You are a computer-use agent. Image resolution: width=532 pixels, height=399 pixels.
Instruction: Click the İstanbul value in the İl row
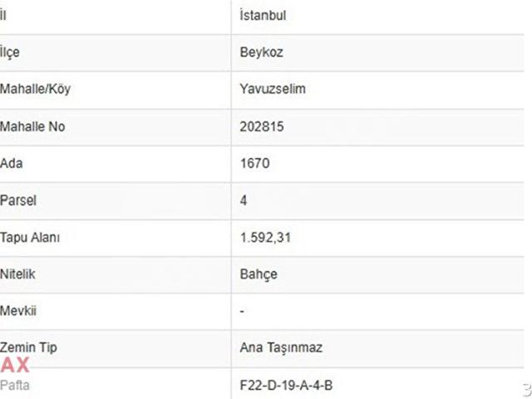pyautogui.click(x=263, y=15)
